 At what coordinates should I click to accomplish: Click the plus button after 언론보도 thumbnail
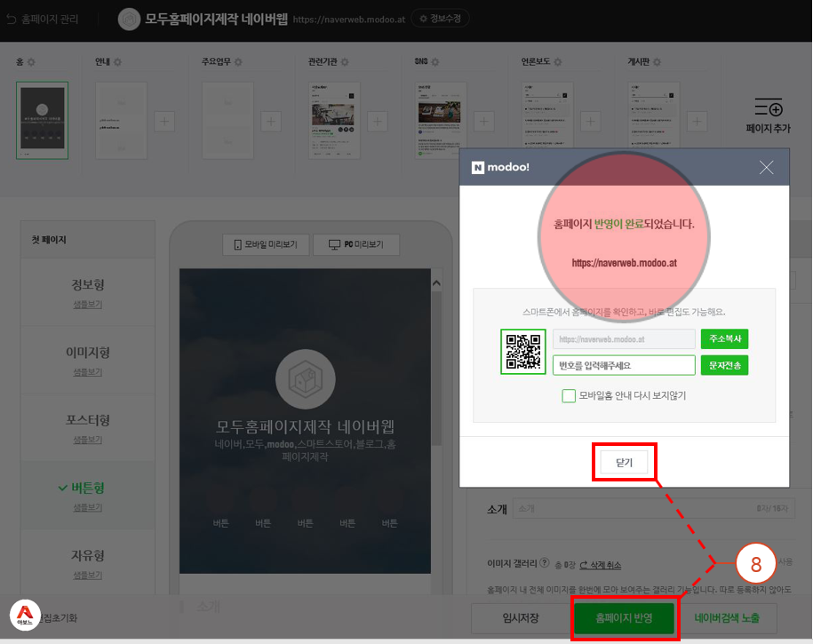(590, 122)
